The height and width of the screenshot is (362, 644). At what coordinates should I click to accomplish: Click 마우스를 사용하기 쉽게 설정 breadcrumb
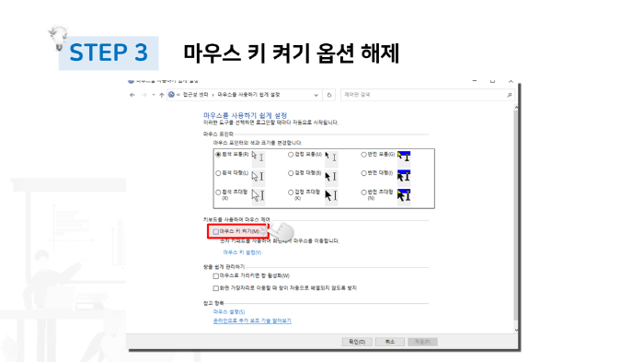click(248, 95)
